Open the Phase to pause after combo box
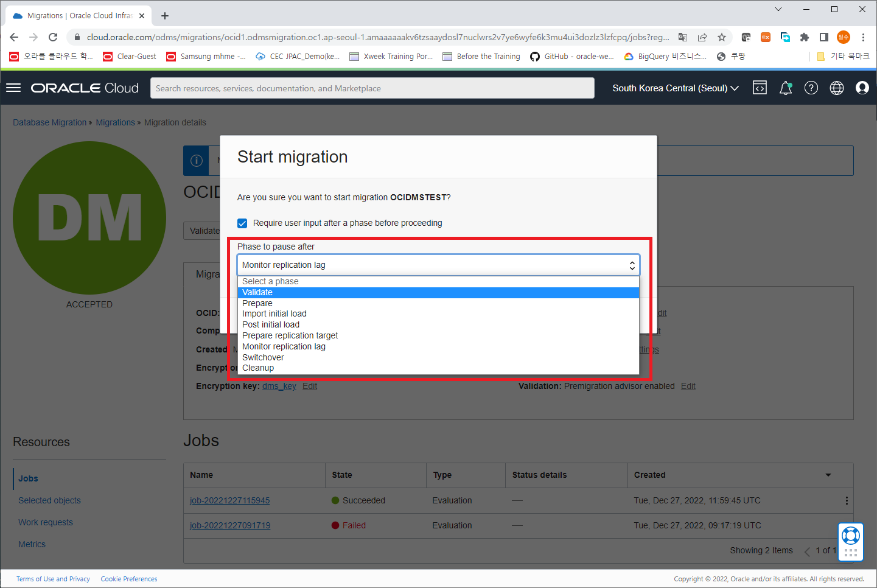 [x=438, y=265]
